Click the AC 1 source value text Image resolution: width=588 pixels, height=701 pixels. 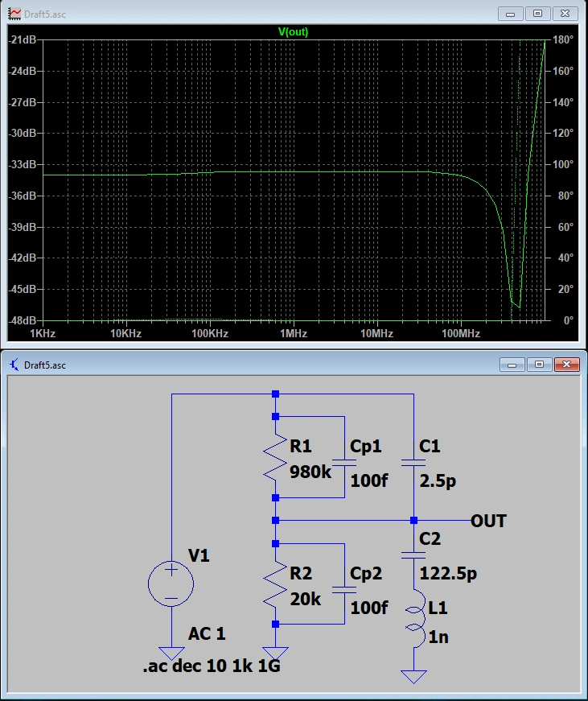pos(207,634)
